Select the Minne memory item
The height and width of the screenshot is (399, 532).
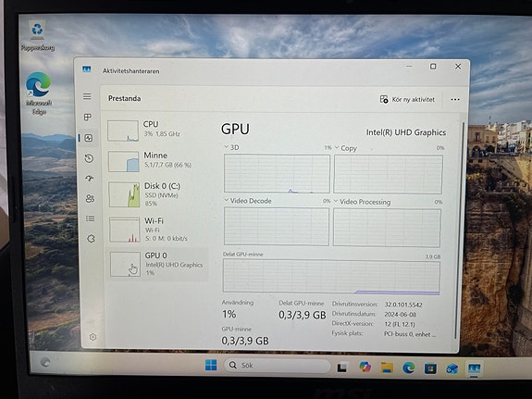coord(158,161)
